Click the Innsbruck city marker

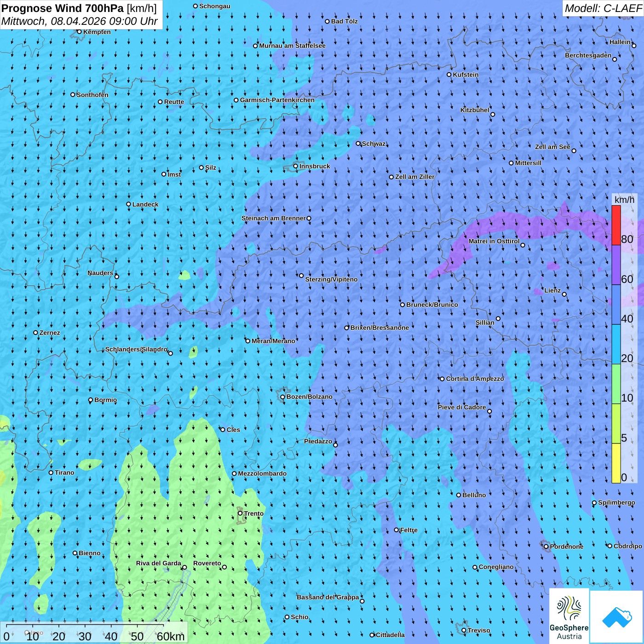[x=296, y=167]
